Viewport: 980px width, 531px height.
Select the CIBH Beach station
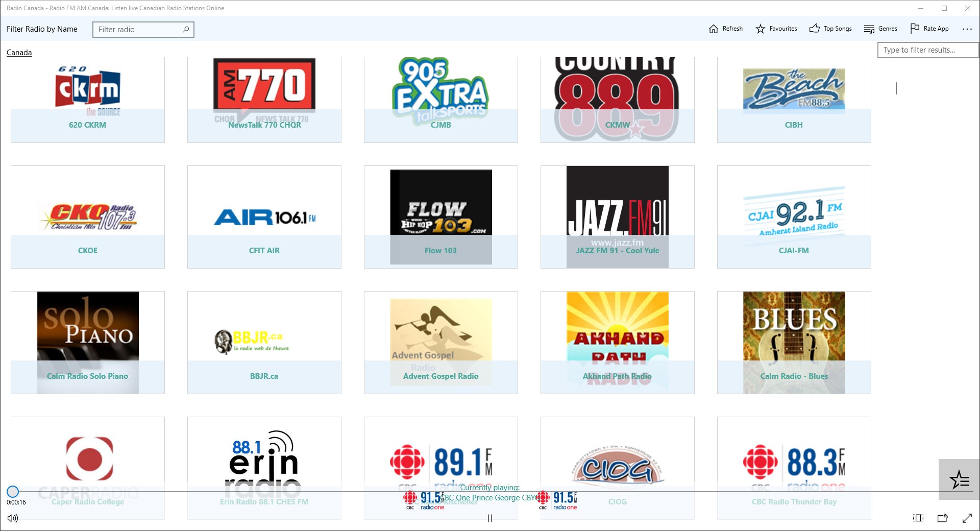(794, 100)
